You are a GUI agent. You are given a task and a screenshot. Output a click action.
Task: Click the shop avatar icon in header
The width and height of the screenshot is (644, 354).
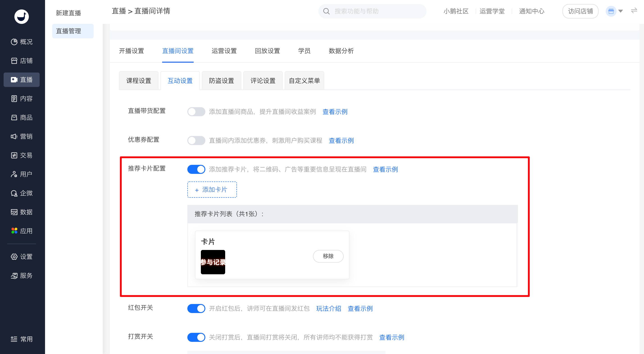(x=611, y=11)
